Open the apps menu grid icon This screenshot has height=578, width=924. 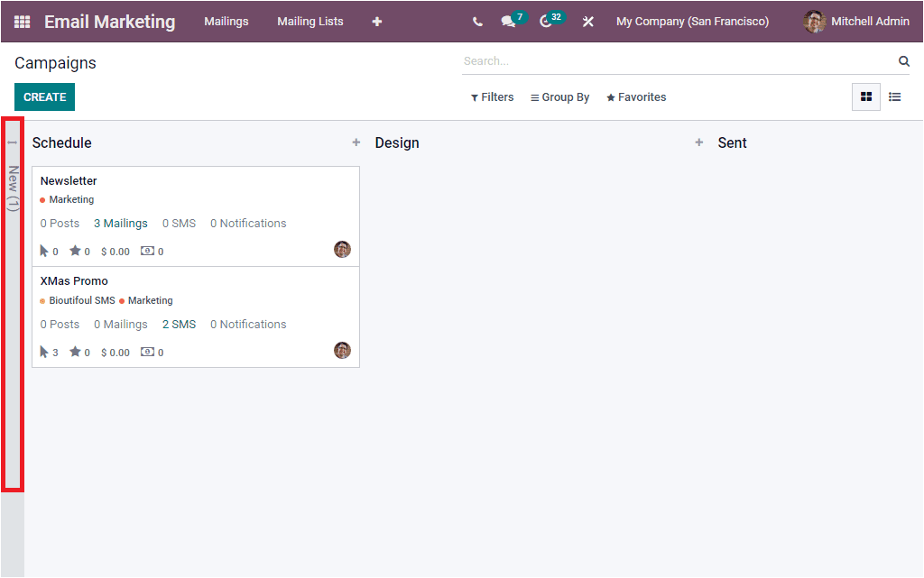tap(20, 21)
